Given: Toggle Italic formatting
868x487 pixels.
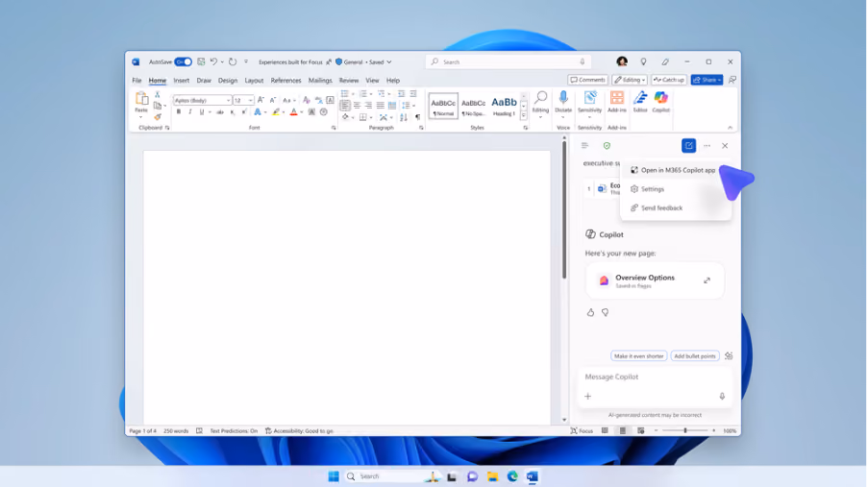Looking at the screenshot, I should (x=190, y=112).
